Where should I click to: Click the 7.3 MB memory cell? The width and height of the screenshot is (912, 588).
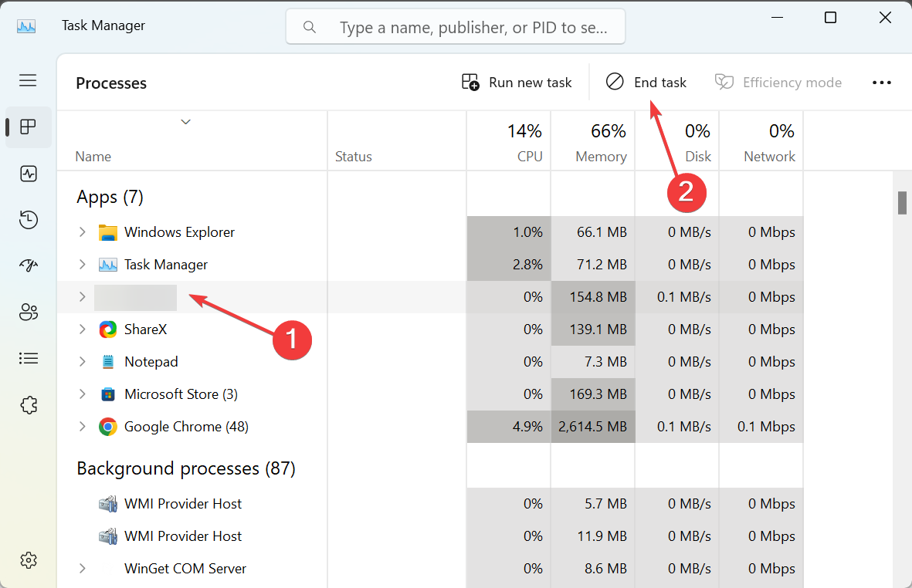(x=592, y=362)
